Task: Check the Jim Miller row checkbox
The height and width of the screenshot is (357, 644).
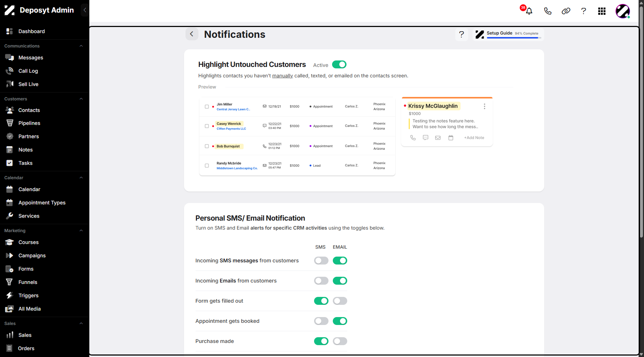Action: click(207, 107)
